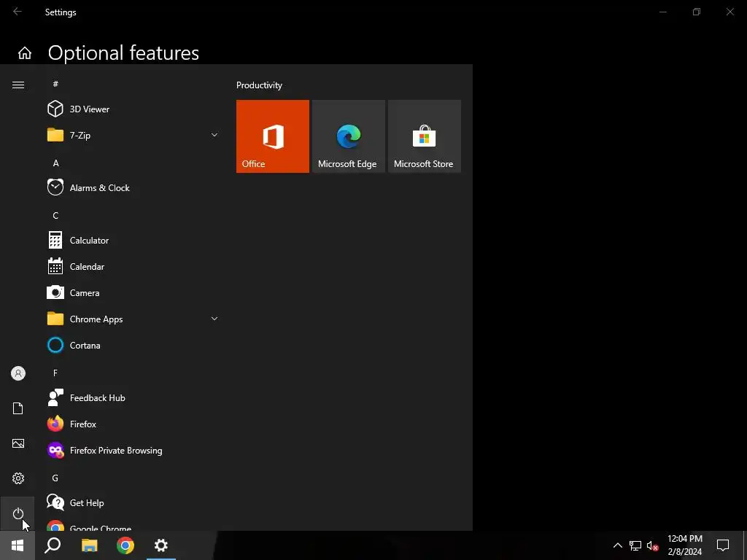Open the Microsoft Edge tile

pyautogui.click(x=348, y=136)
